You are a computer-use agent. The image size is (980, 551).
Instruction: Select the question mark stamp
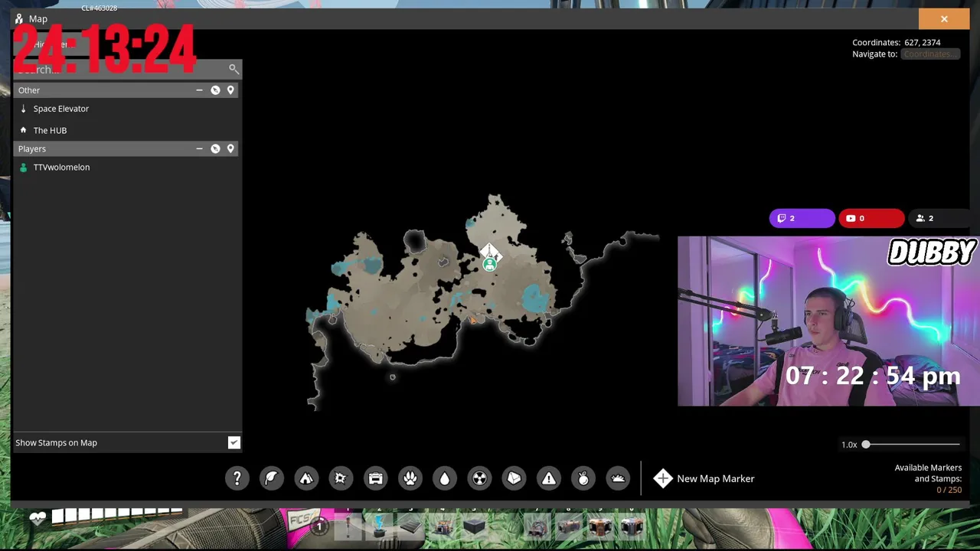[x=237, y=478]
